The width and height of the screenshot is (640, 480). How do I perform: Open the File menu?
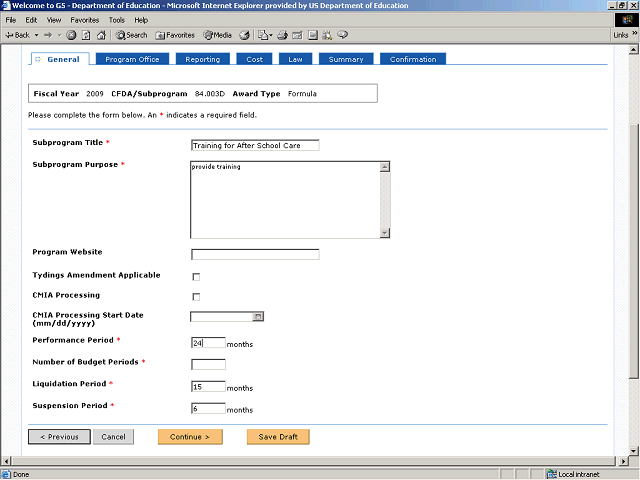(11, 20)
